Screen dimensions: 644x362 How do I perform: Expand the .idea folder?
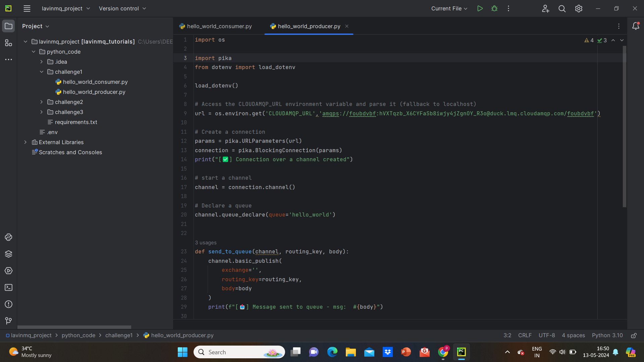(x=42, y=62)
